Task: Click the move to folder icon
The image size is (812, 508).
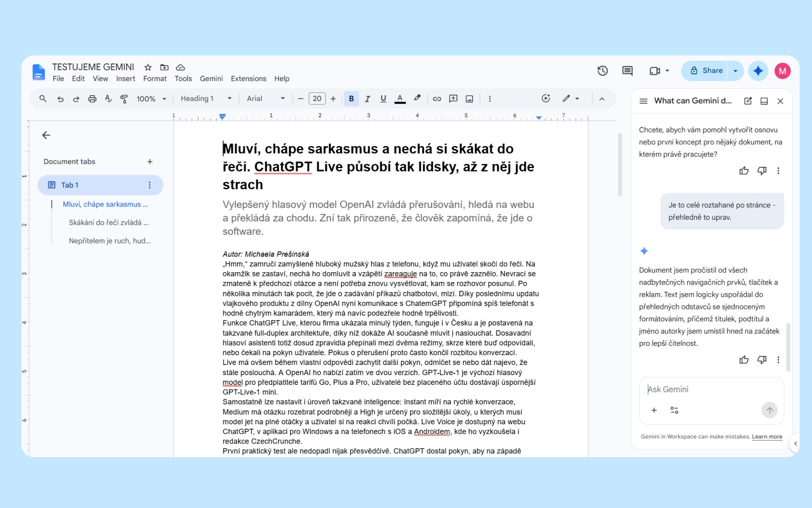Action: (x=164, y=67)
